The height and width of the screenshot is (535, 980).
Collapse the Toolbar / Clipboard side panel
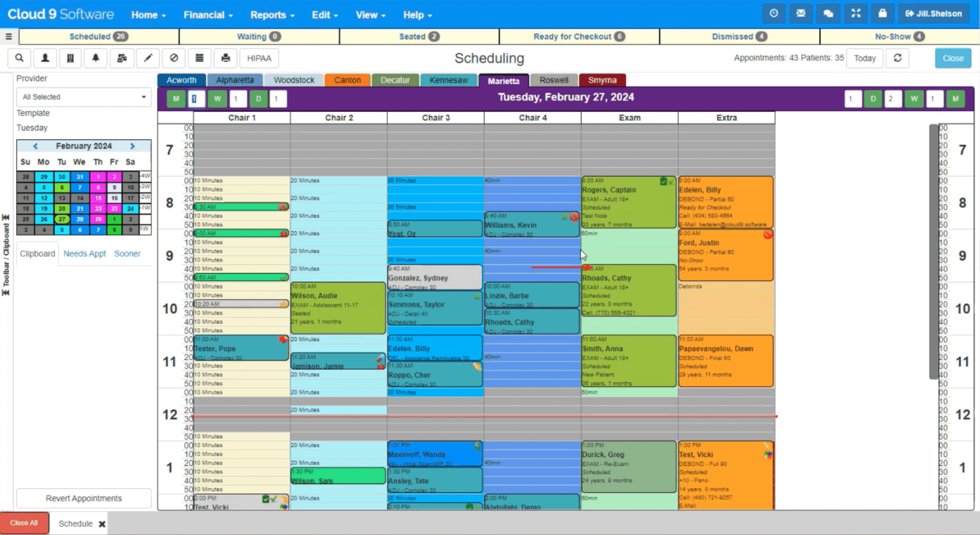(6, 256)
